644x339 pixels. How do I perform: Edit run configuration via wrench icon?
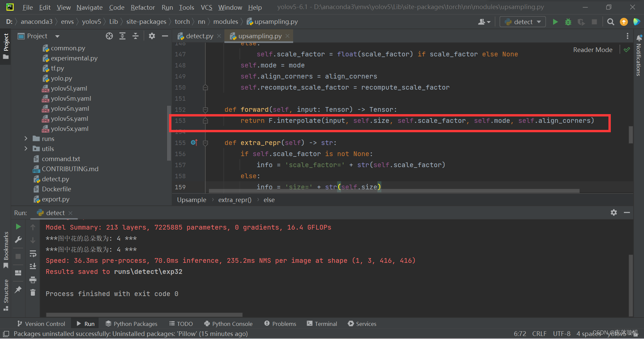[x=18, y=240]
